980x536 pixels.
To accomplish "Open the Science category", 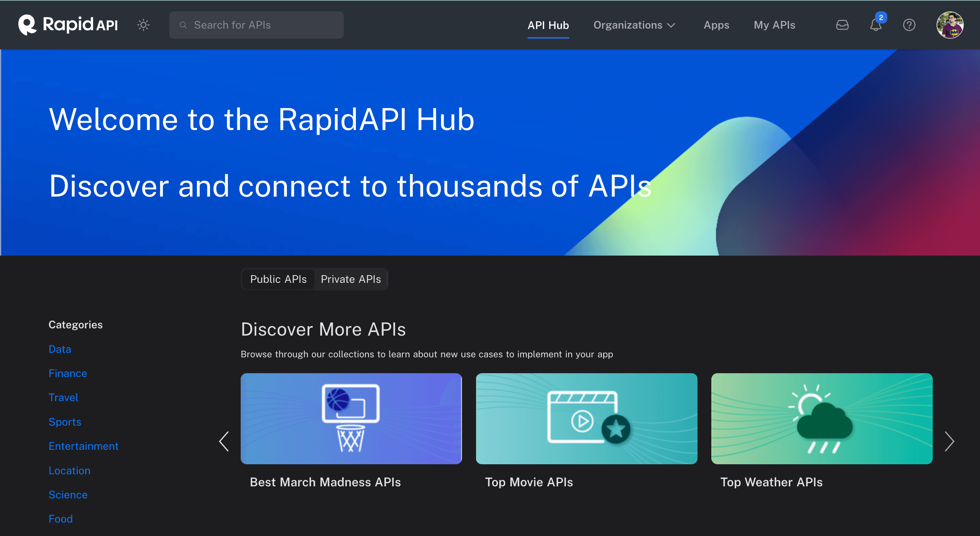I will (x=68, y=494).
